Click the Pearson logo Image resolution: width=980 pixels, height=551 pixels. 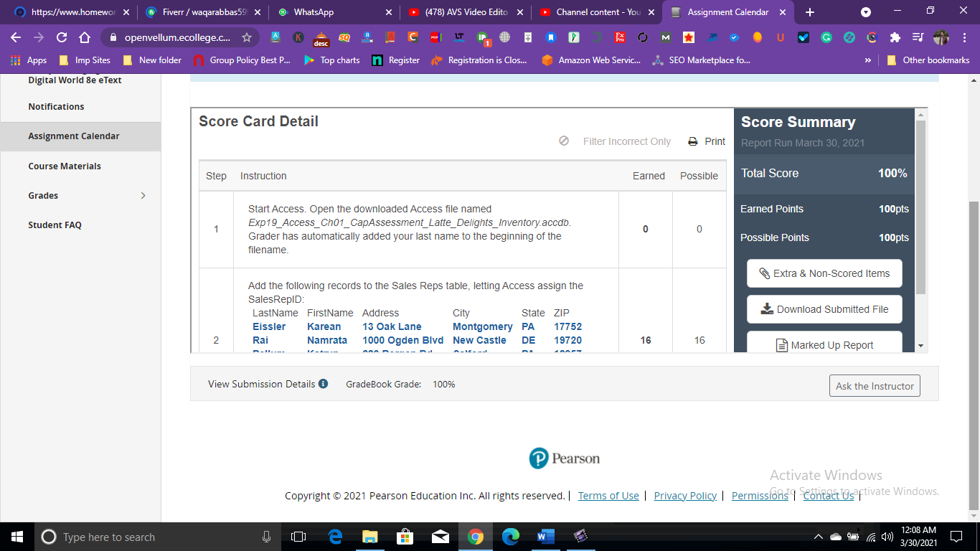[x=564, y=458]
